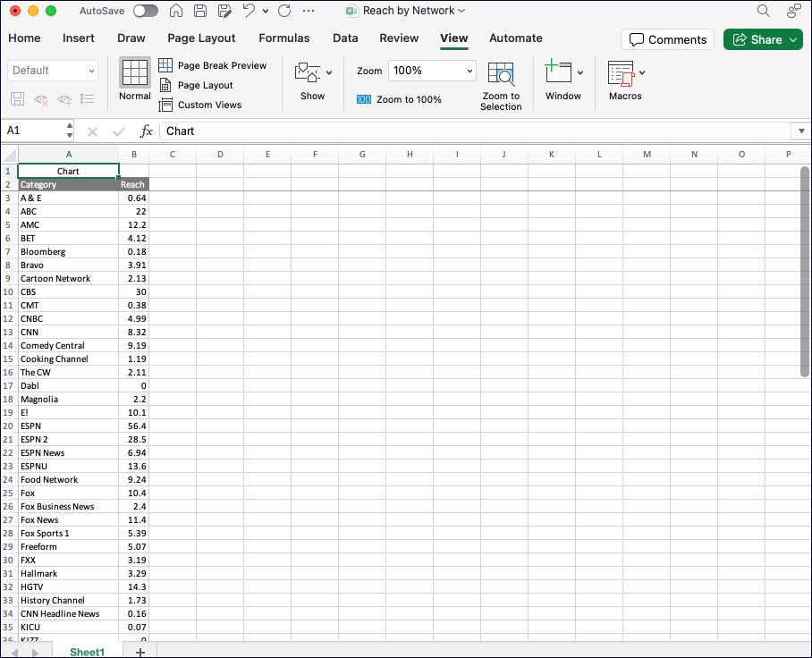Switch to the Formulas ribbon tab
This screenshot has height=658, width=812.
284,38
